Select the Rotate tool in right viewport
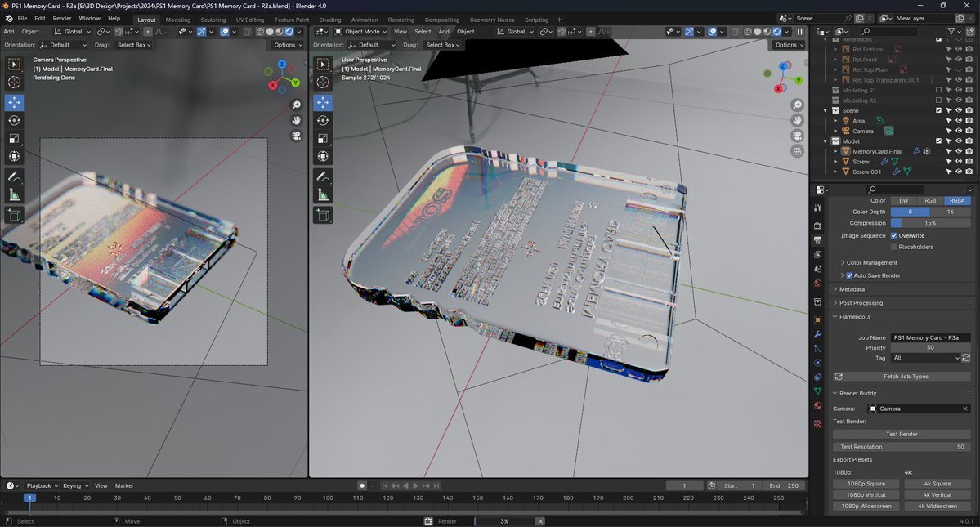The image size is (980, 527). (323, 120)
